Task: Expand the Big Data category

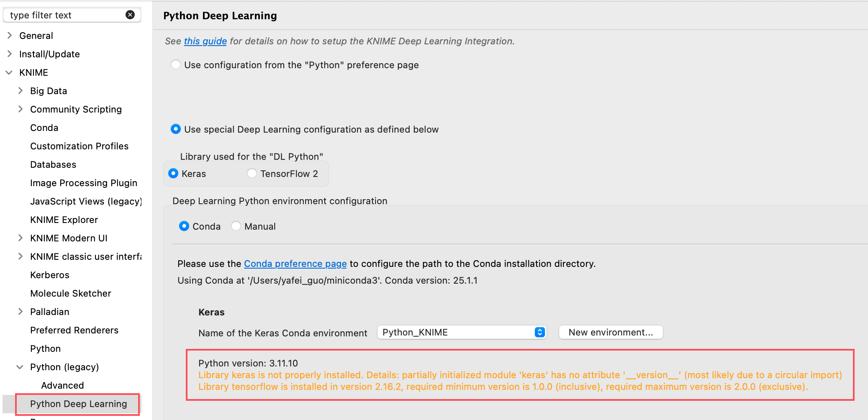Action: (20, 91)
